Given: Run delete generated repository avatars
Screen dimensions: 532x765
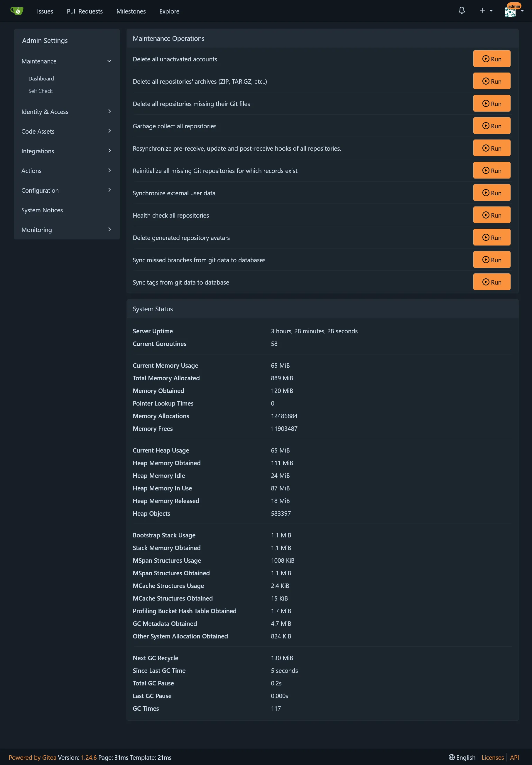Looking at the screenshot, I should coord(492,237).
